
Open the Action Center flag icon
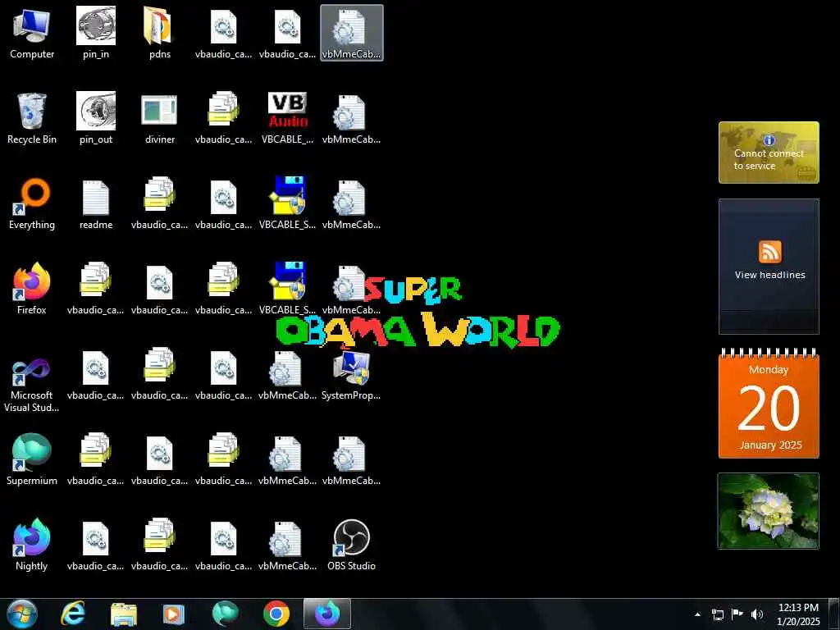pyautogui.click(x=737, y=614)
